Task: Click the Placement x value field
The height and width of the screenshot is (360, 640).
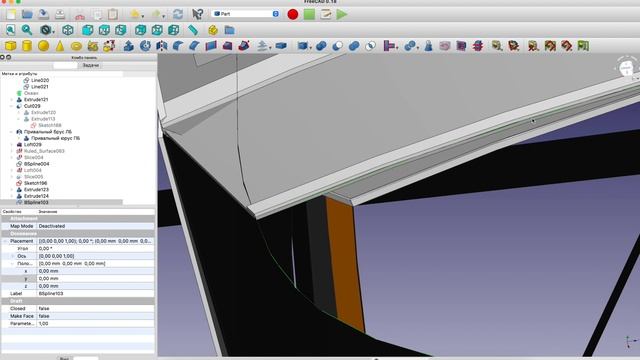Action: tap(96, 271)
